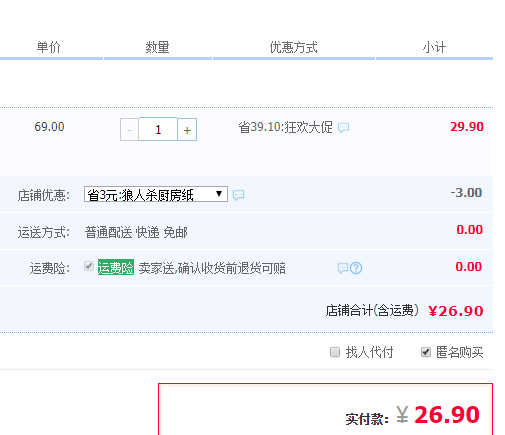Click the 单价 column header

click(49, 47)
